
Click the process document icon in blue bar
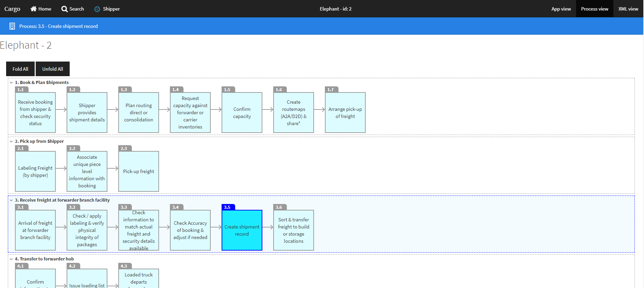click(12, 26)
